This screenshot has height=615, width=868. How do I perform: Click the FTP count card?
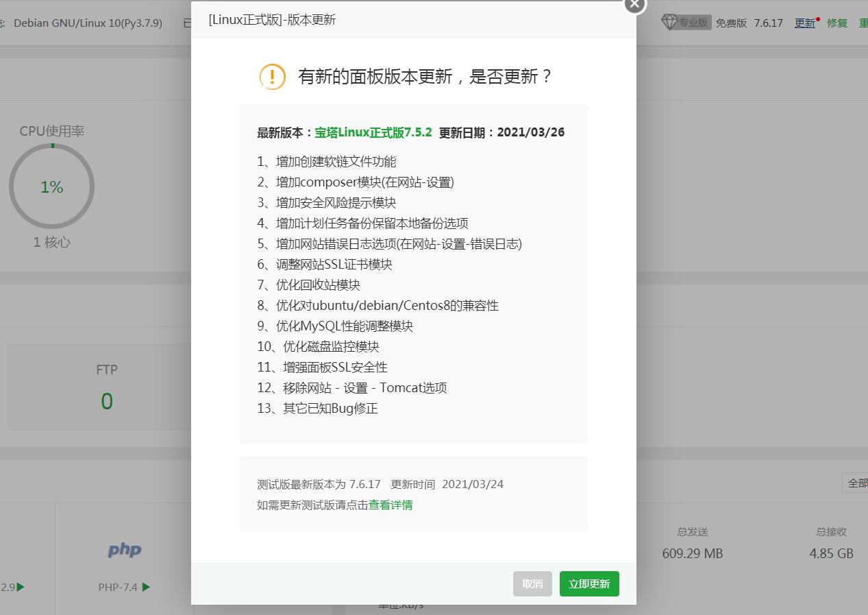click(x=100, y=387)
